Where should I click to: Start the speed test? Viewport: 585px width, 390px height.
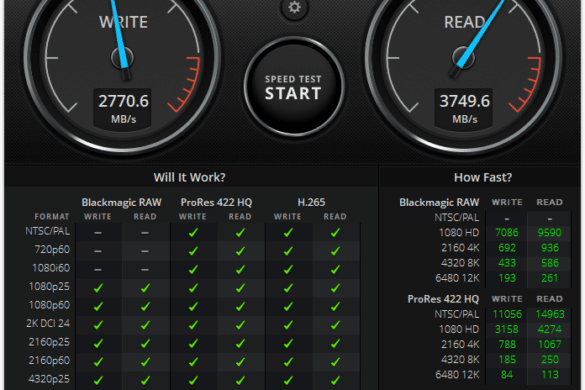tap(294, 87)
